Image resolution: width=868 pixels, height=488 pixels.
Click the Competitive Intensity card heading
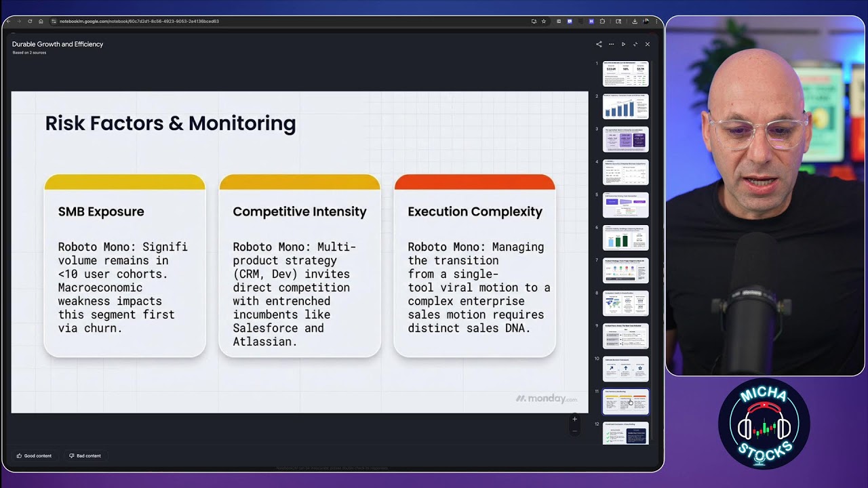coord(300,211)
